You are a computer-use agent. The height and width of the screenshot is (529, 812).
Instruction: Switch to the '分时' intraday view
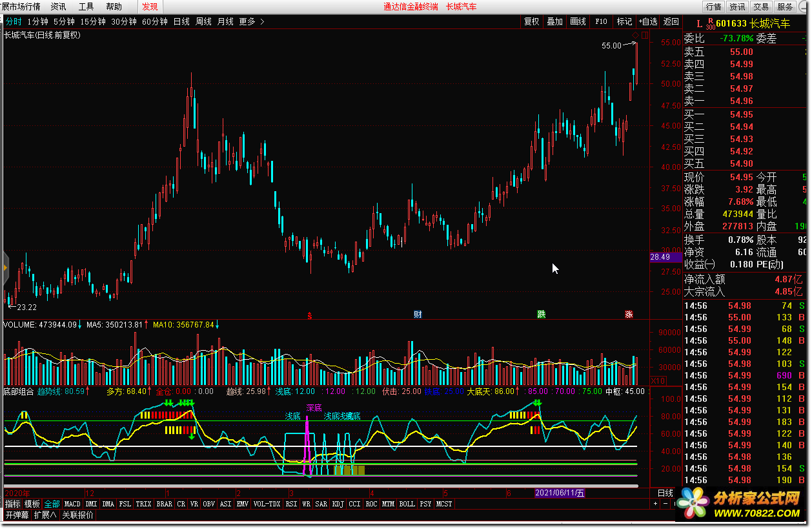[14, 21]
